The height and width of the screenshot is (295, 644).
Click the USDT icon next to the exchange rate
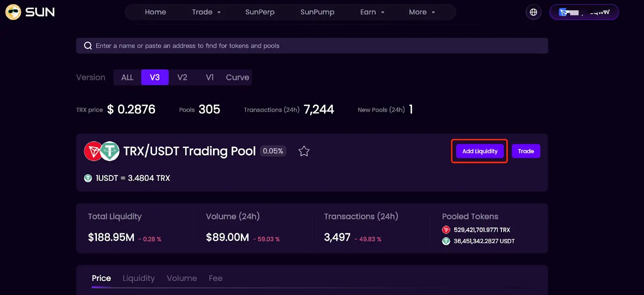[88, 178]
